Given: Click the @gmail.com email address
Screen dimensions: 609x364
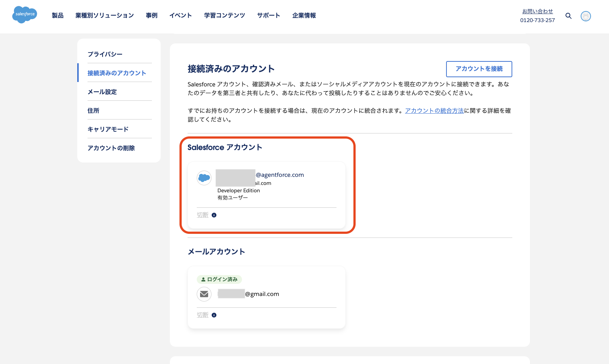Looking at the screenshot, I should [262, 294].
